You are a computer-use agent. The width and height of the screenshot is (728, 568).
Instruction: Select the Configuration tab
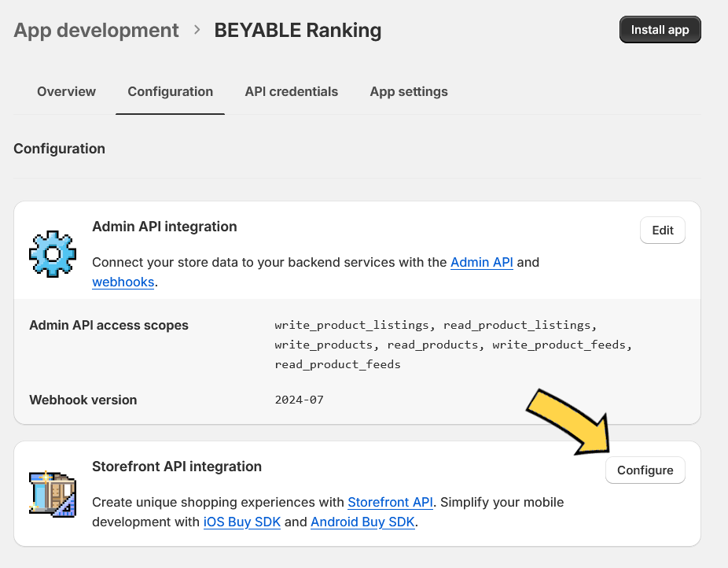point(171,91)
